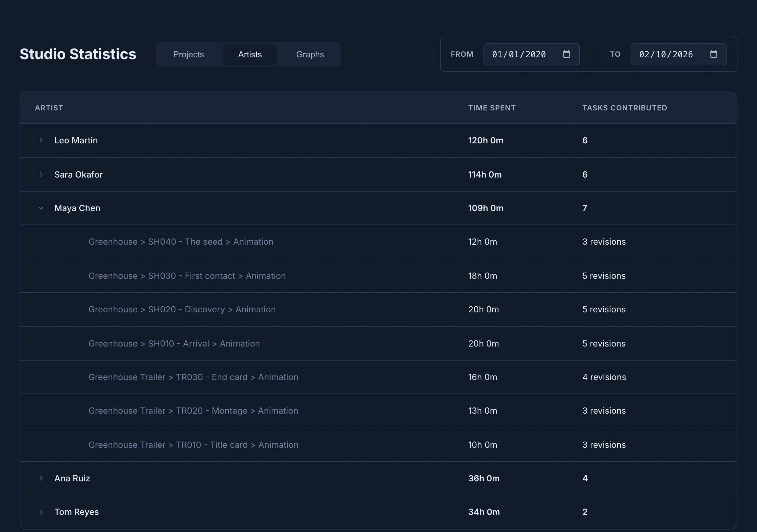The image size is (757, 532).
Task: Select the Leo Martin artist name
Action: (x=76, y=140)
